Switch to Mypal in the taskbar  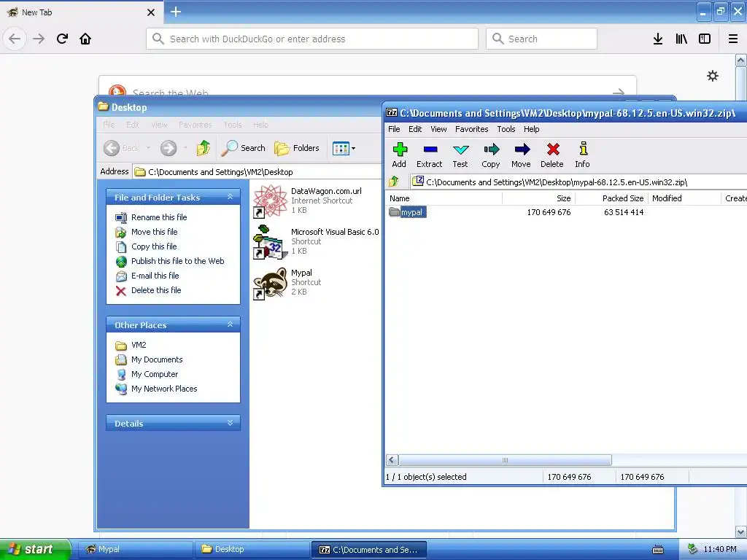[135, 549]
